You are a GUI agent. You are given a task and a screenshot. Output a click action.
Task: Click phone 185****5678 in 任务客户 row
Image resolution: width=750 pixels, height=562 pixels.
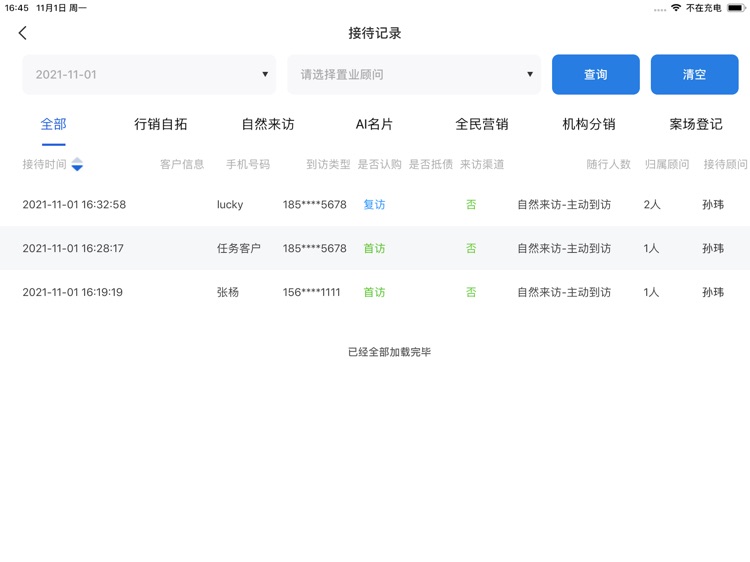314,248
